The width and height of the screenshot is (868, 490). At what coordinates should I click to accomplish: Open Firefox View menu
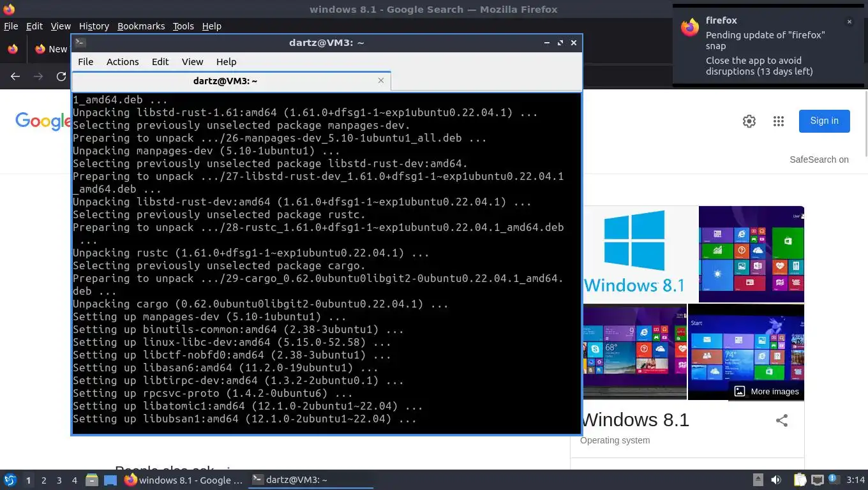tap(61, 26)
